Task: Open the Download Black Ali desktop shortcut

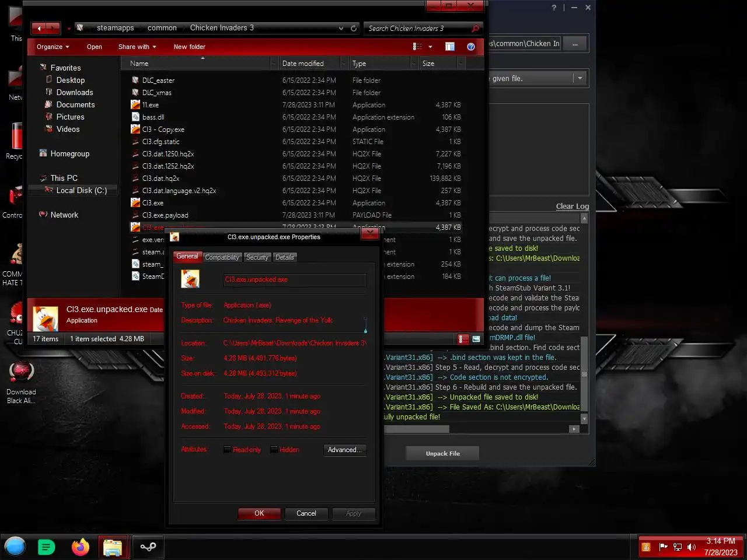Action: point(21,383)
